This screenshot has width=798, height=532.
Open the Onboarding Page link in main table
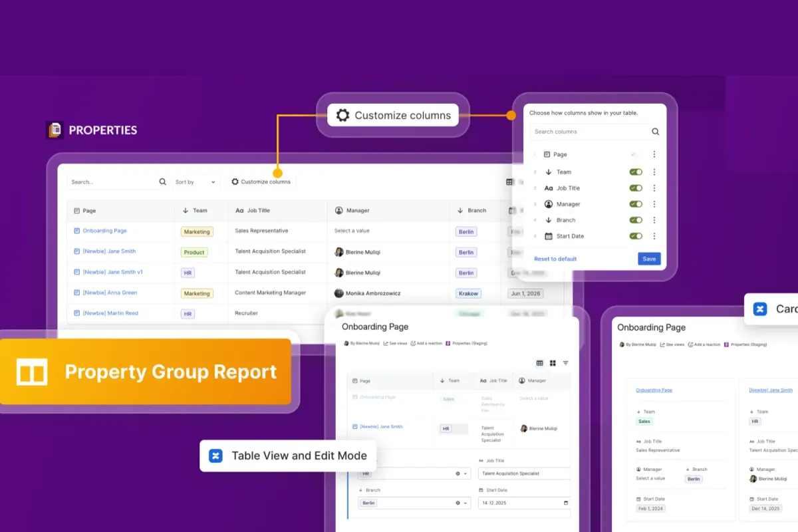point(104,231)
